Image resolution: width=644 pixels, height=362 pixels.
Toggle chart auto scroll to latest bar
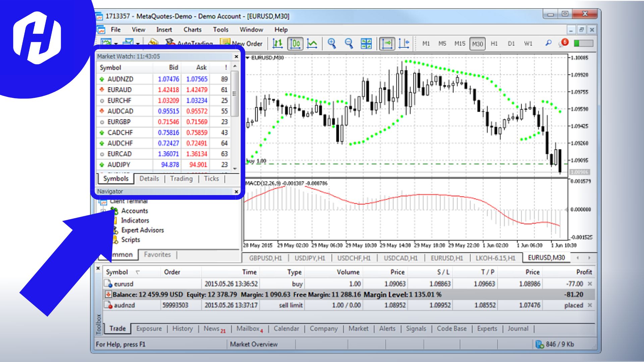pyautogui.click(x=387, y=44)
